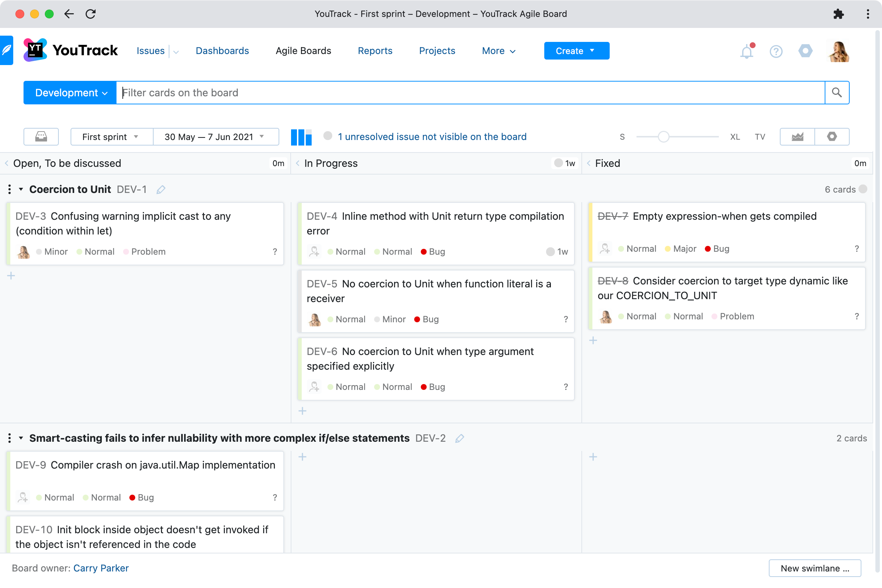The width and height of the screenshot is (882, 588).
Task: Open the Reports menu item
Action: coord(374,51)
